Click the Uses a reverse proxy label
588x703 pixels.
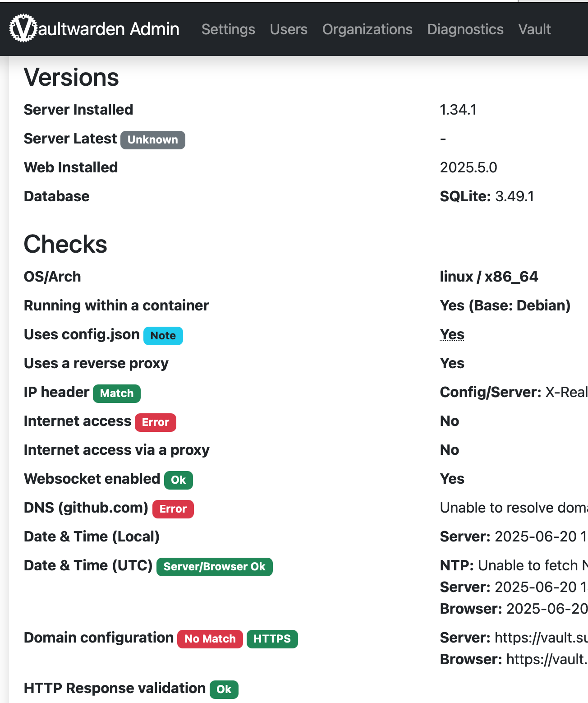click(x=96, y=363)
